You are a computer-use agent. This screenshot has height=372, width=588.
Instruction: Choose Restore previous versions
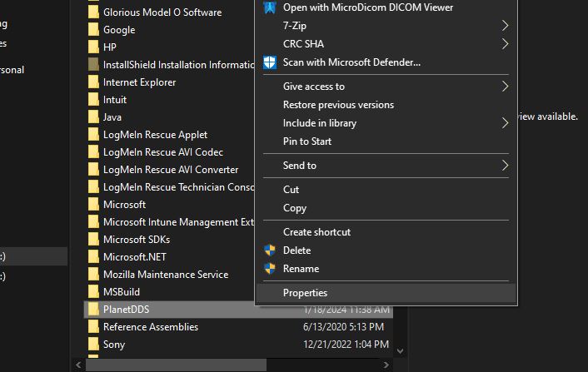tap(386, 105)
